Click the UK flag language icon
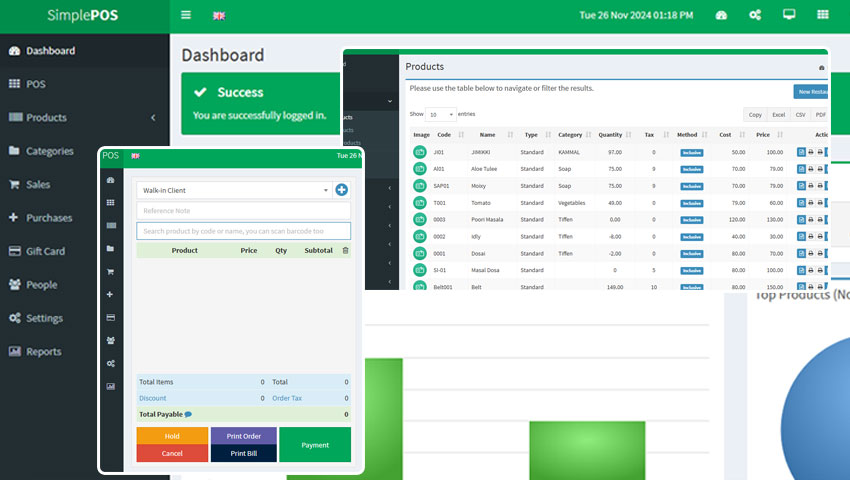This screenshot has width=850, height=480. pos(219,16)
